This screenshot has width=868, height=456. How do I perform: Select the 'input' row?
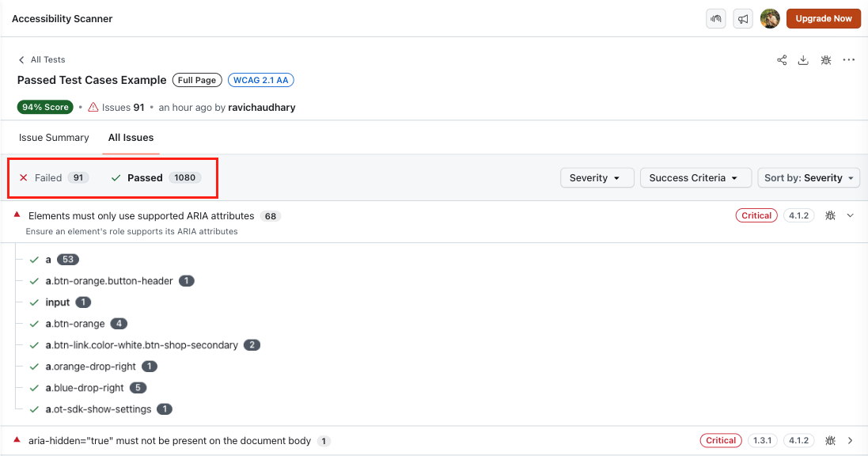click(x=60, y=302)
